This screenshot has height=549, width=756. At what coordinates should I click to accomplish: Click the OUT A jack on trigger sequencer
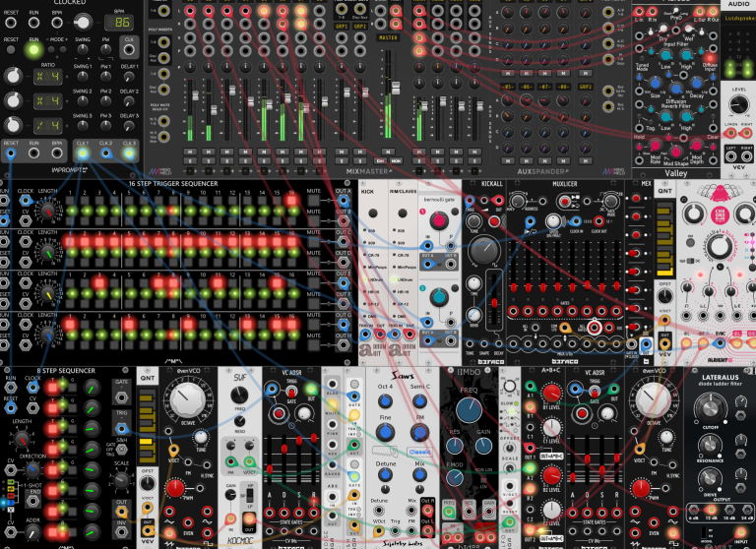[343, 201]
